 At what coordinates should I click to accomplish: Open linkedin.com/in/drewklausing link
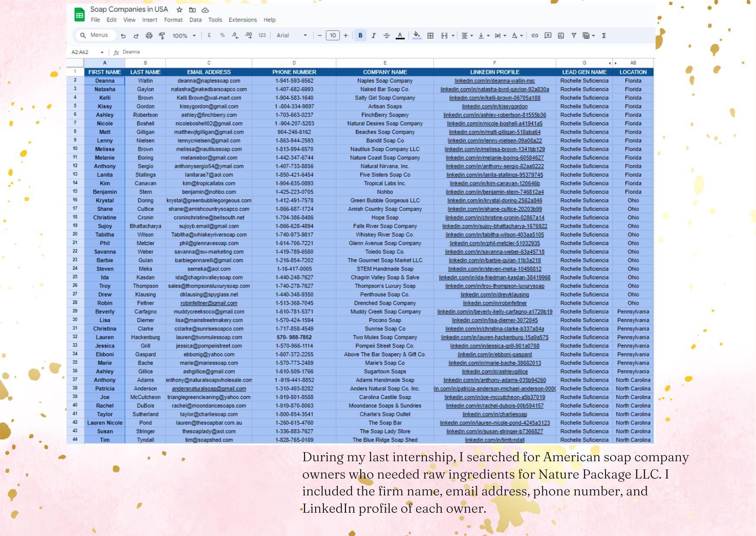click(494, 294)
